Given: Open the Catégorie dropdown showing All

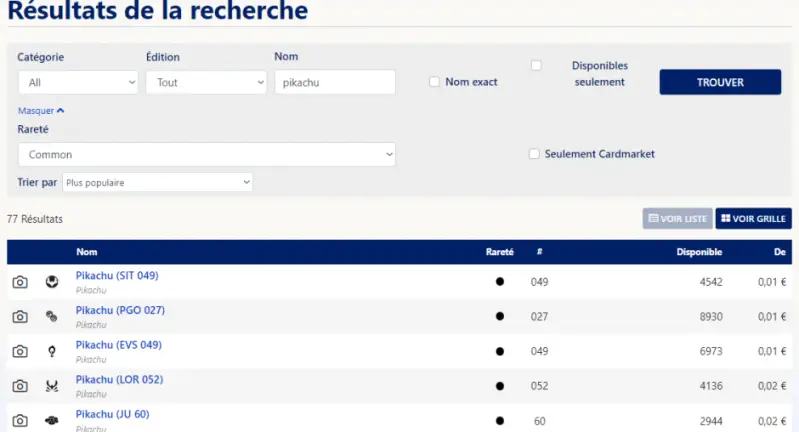Looking at the screenshot, I should [78, 83].
